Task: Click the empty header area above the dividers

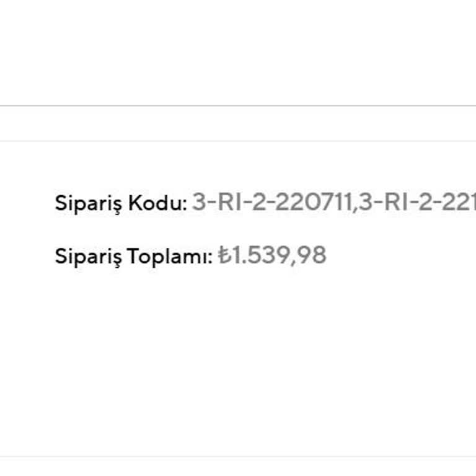Action: tap(238, 53)
